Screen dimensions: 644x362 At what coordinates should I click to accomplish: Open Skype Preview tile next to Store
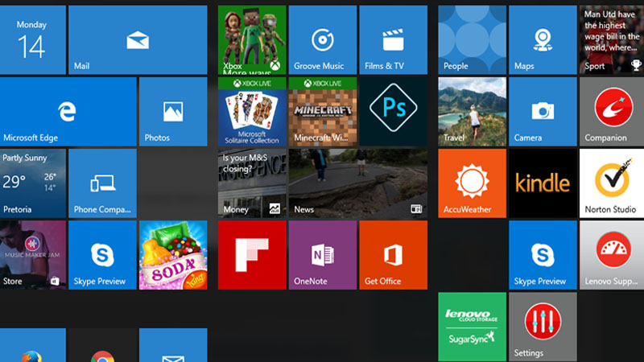(x=102, y=255)
